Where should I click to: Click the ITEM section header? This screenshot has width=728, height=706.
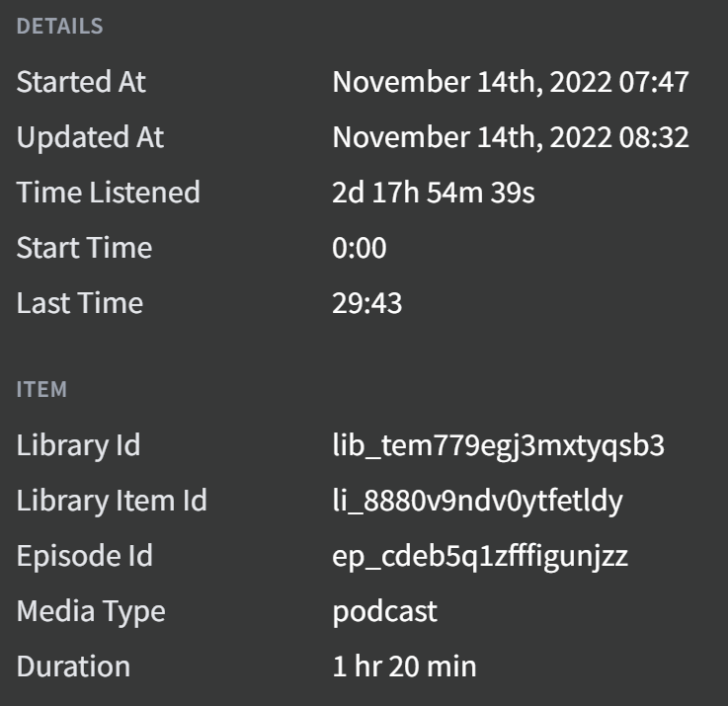[41, 389]
